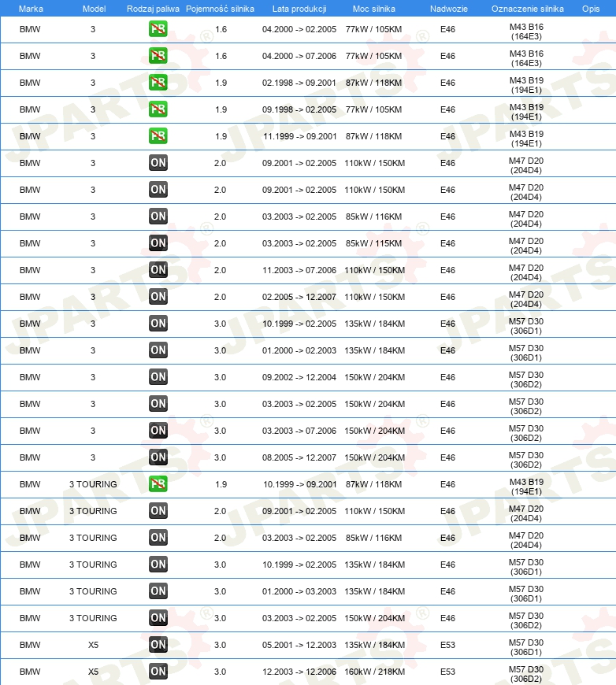Click the Nadwozie column header
The image size is (616, 685).
point(448,9)
